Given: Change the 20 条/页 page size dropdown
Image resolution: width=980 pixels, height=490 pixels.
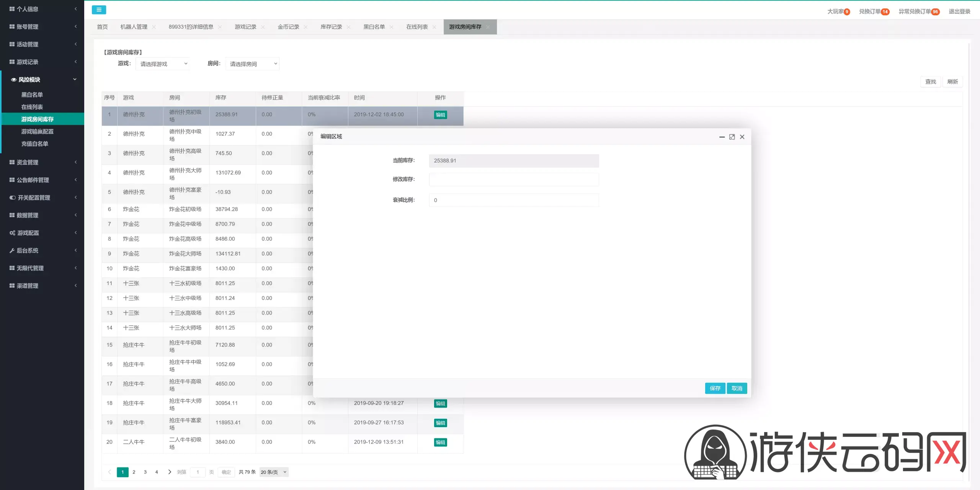Looking at the screenshot, I should pyautogui.click(x=274, y=472).
